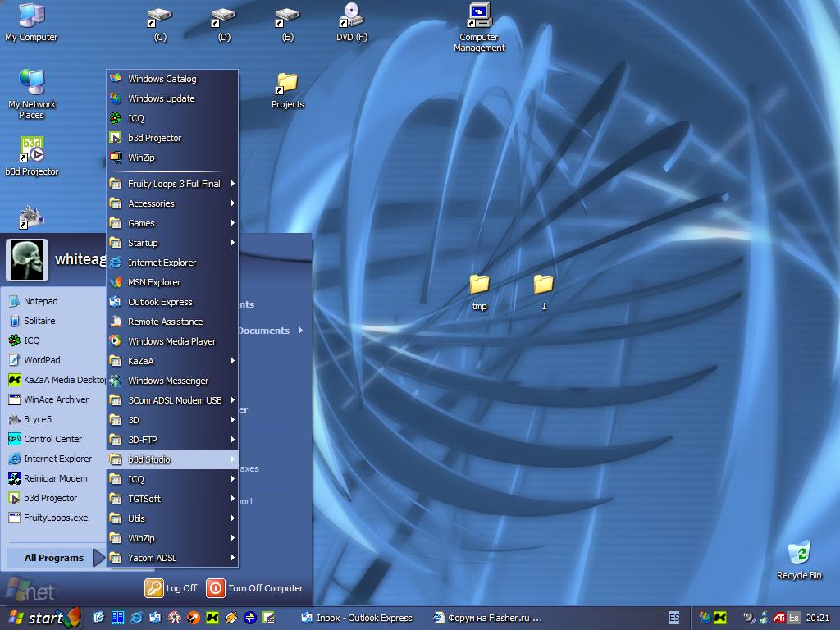
Task: Click the ATI tray icon
Action: point(779,618)
